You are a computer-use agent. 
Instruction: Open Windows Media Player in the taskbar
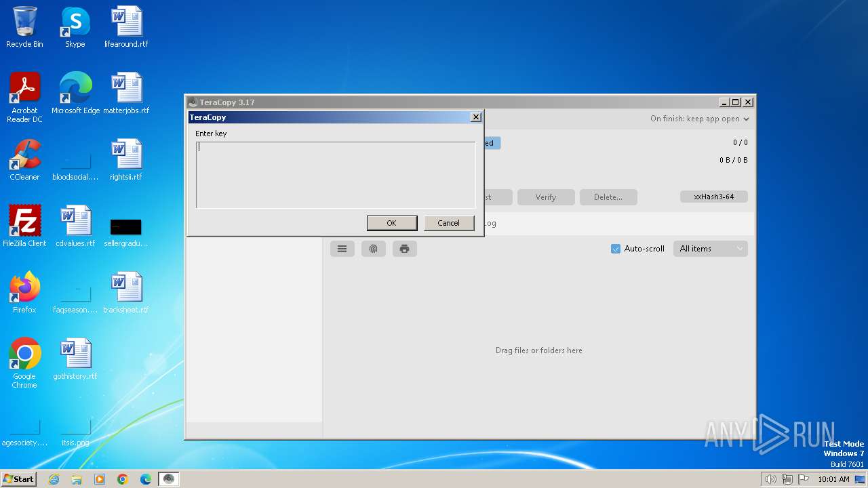coord(100,479)
